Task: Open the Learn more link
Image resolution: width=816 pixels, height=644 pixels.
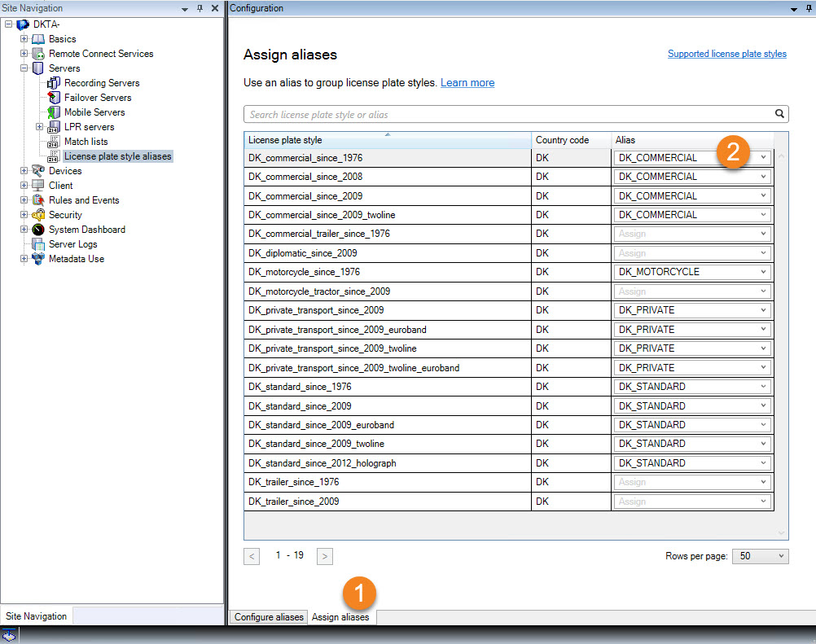Action: [467, 83]
